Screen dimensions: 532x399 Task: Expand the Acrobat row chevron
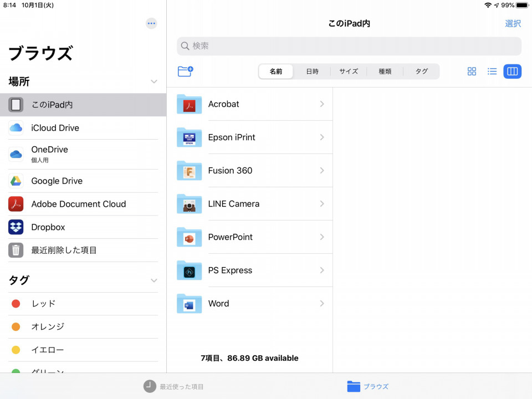click(322, 104)
